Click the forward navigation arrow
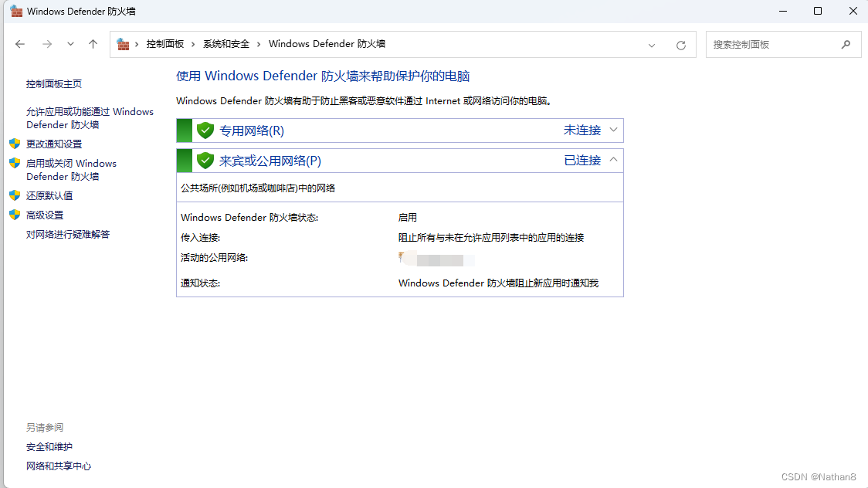The width and height of the screenshot is (868, 488). point(47,44)
